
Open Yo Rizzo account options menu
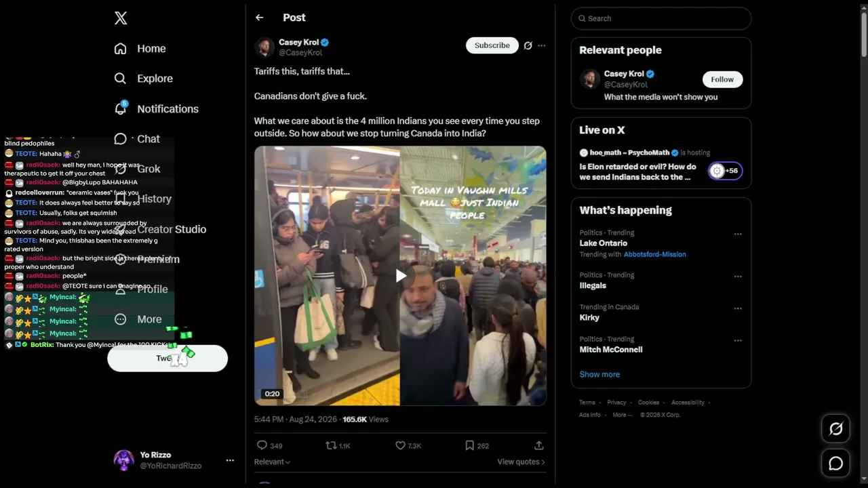(230, 460)
